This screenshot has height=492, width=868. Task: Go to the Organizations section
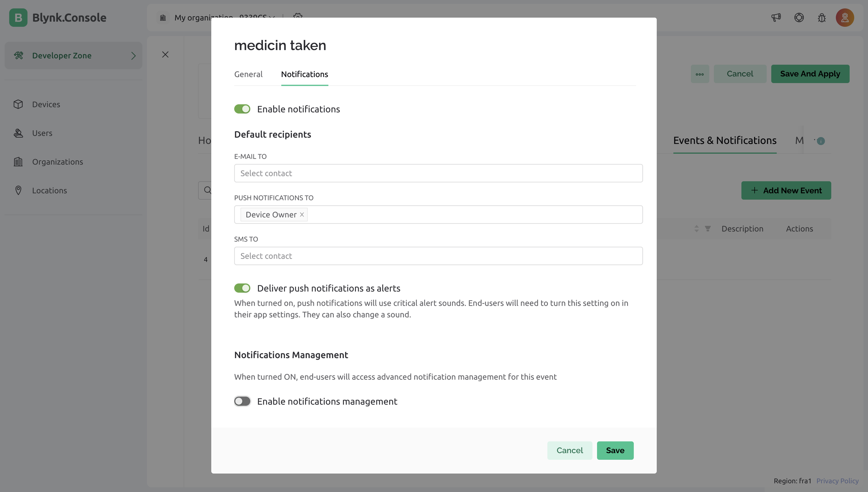[58, 162]
